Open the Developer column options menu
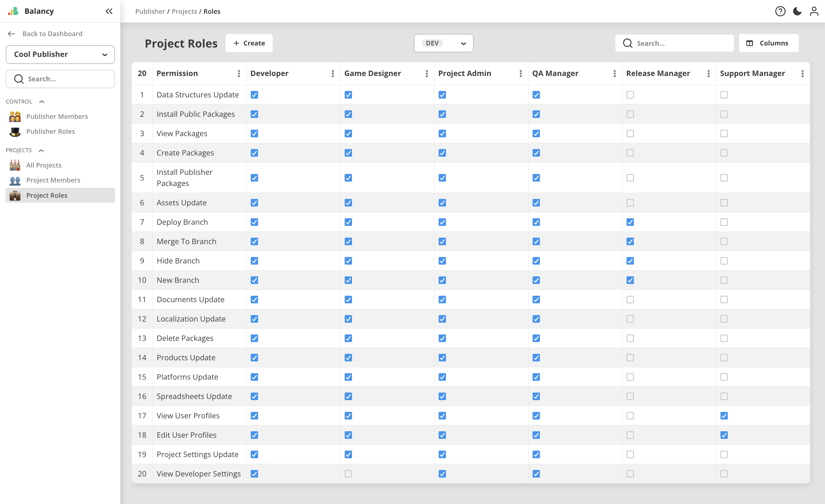This screenshot has width=825, height=504. (x=332, y=73)
